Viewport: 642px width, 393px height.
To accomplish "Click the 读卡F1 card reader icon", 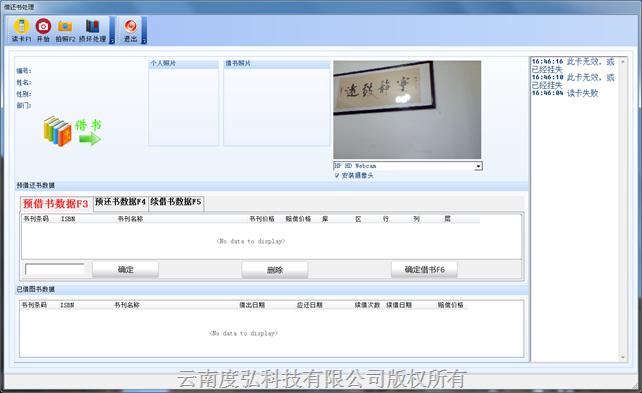I will point(21,27).
